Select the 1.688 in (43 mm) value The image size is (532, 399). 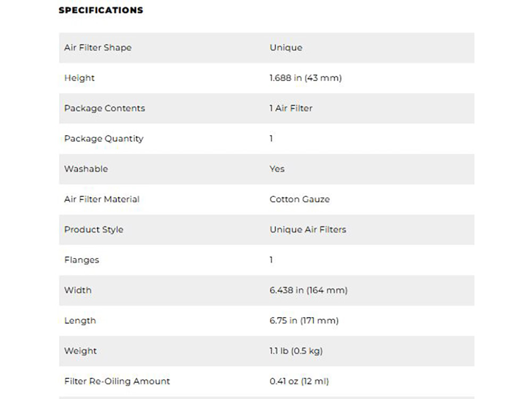(x=305, y=78)
